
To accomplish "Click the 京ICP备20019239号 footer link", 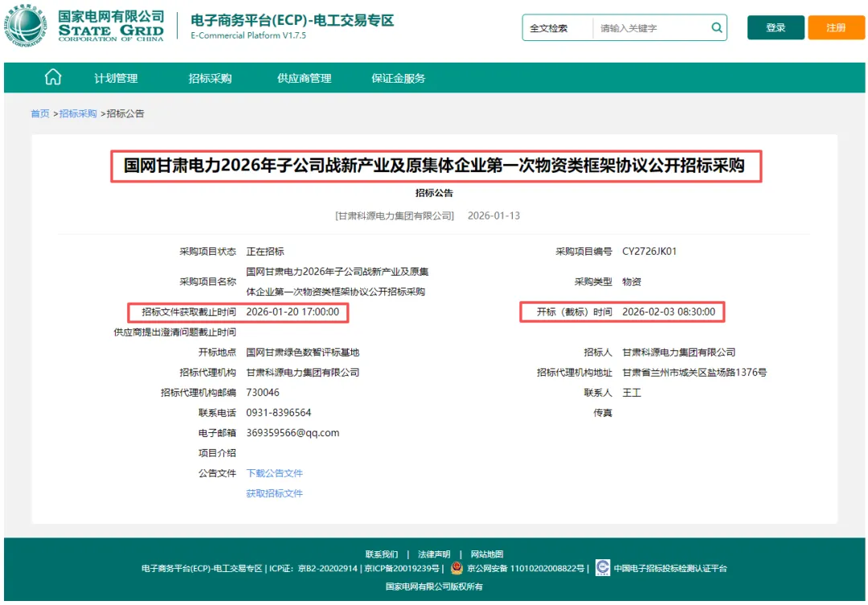I will coord(402,569).
